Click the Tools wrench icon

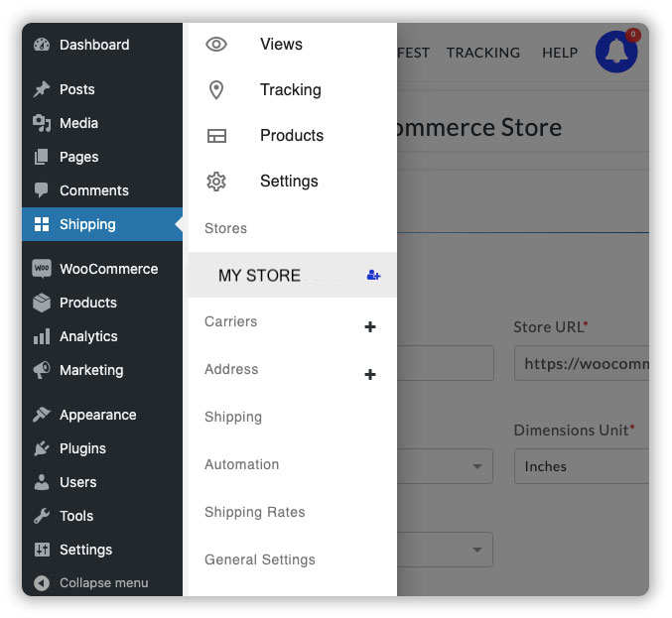(42, 516)
